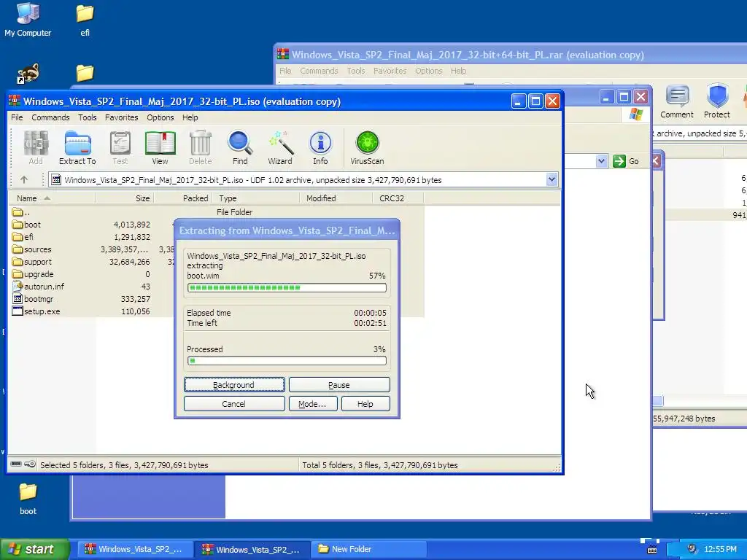Click the Mode... button
This screenshot has height=560, width=747.
click(x=312, y=404)
